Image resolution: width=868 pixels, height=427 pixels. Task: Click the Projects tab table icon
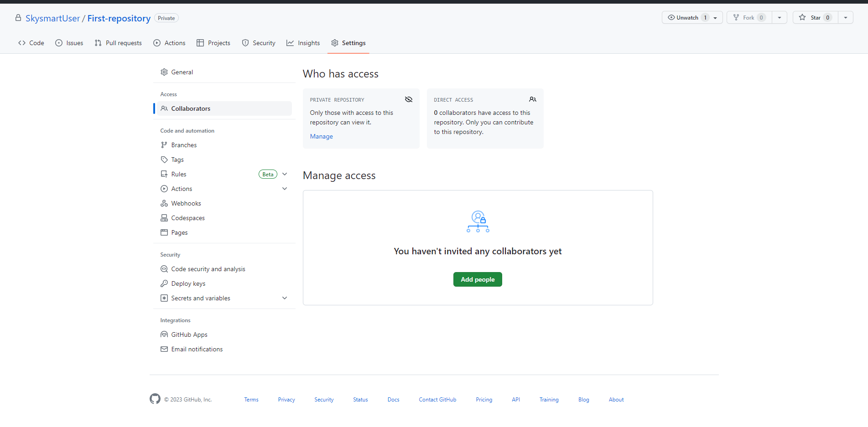[x=200, y=43]
